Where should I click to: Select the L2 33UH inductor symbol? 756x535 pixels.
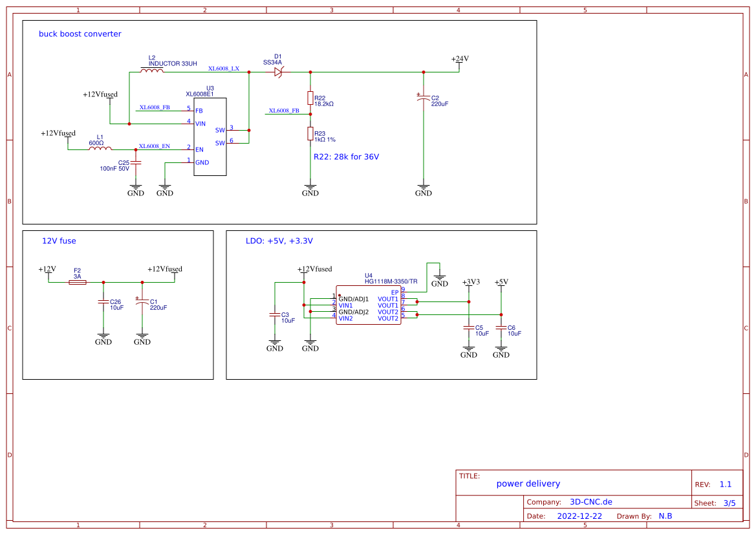(x=152, y=71)
